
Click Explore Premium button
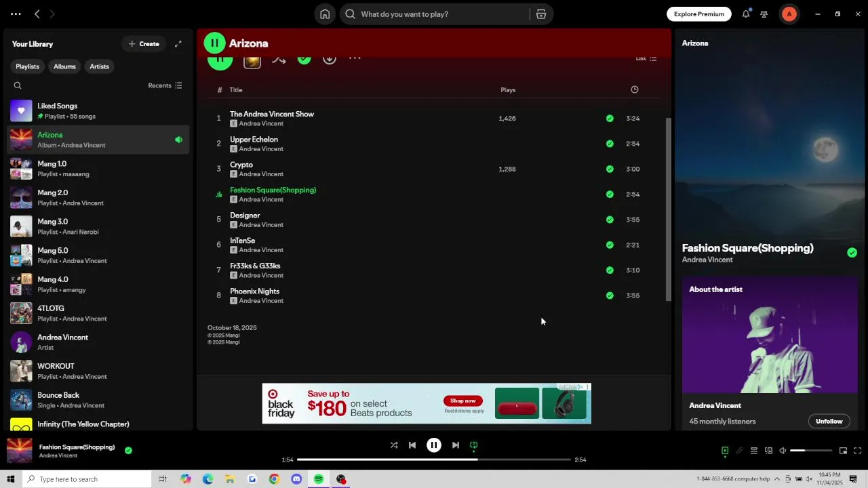pyautogui.click(x=699, y=14)
